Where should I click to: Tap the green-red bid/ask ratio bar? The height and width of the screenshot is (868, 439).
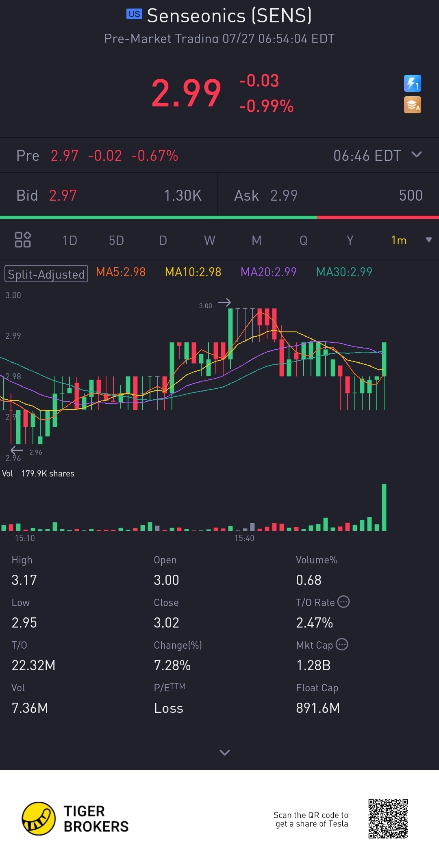(219, 217)
